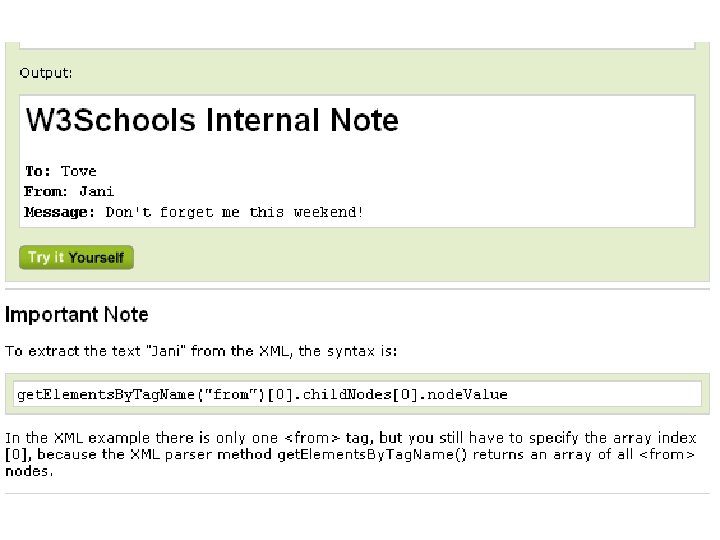Click blank space inside the code box
720x540 pixels.
click(x=604, y=394)
